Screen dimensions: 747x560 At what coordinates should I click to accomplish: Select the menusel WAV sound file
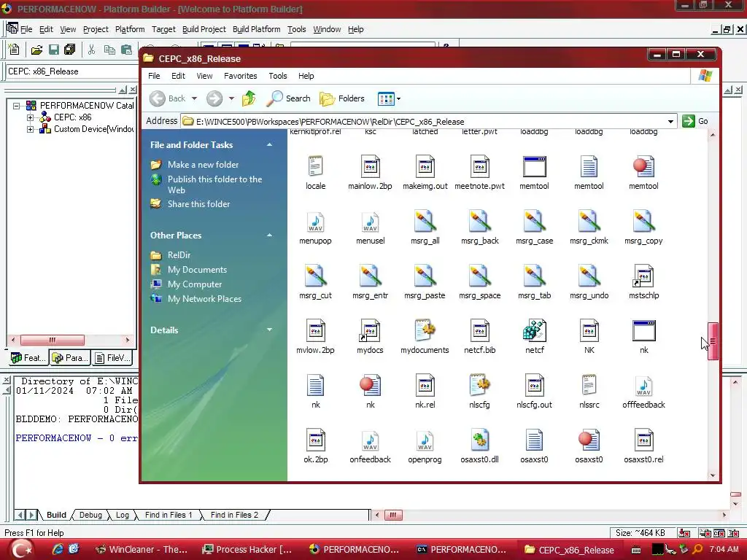(370, 222)
